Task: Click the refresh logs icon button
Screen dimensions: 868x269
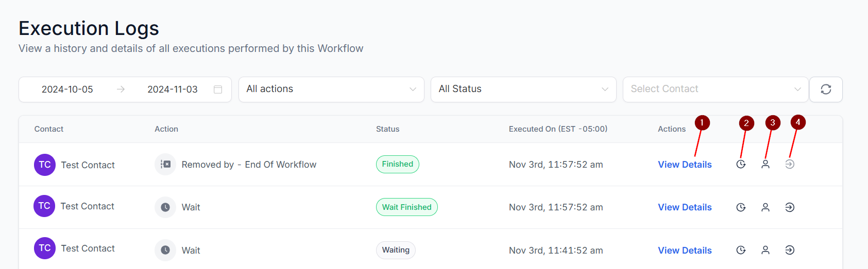Action: tap(826, 89)
